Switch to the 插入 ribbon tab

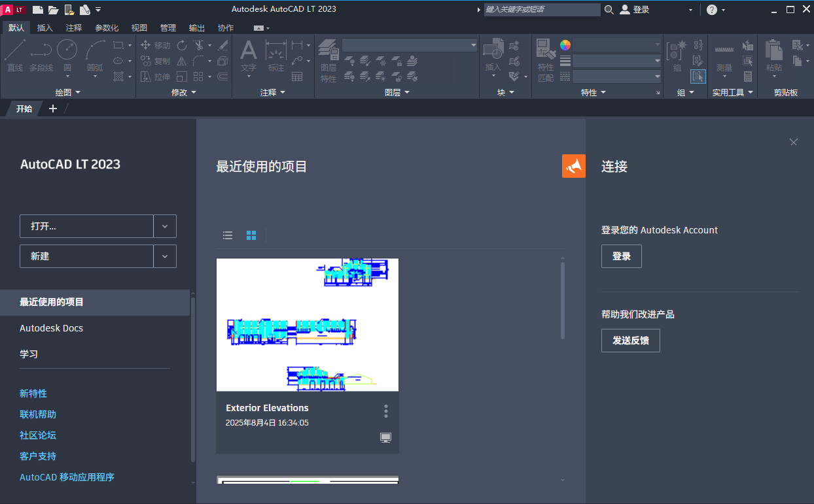[x=44, y=27]
